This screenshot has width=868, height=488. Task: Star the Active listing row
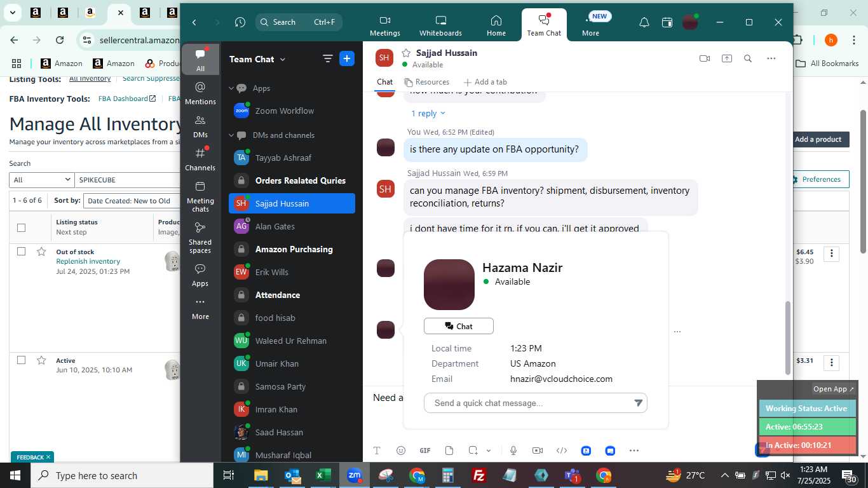[x=41, y=360]
